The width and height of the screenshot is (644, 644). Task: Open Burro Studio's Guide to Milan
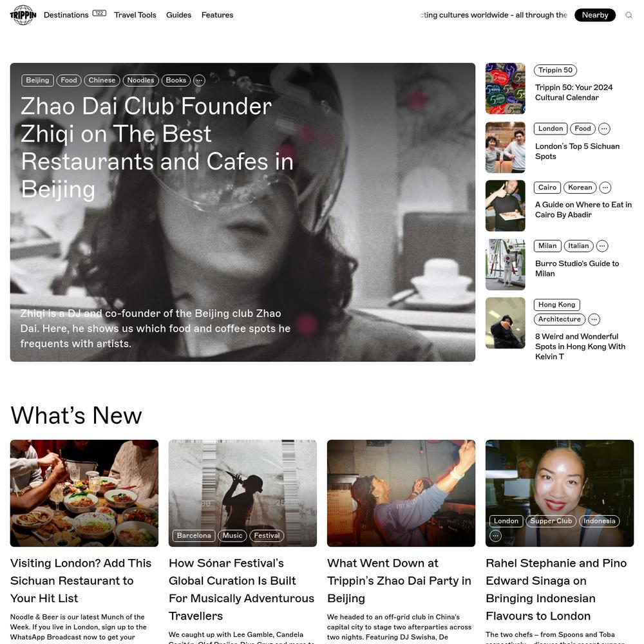(x=576, y=269)
